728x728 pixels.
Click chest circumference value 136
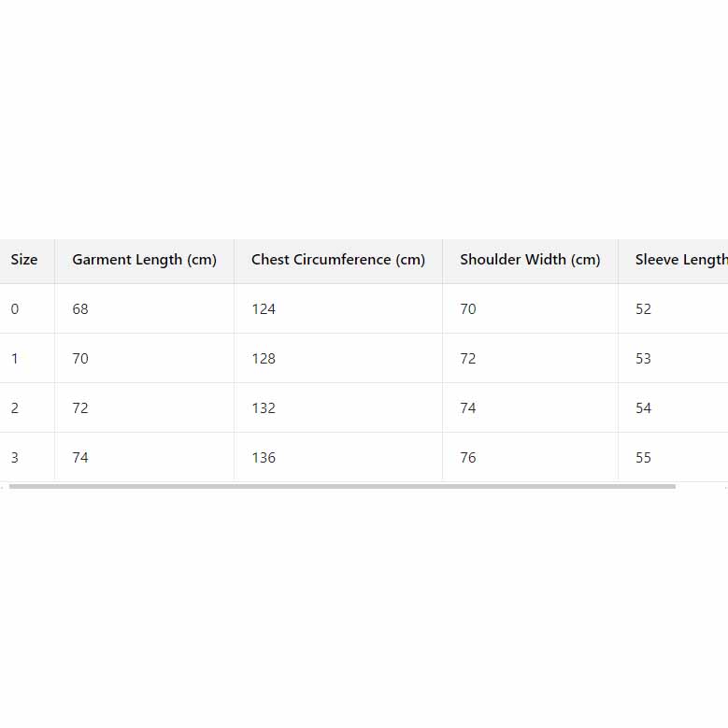(264, 458)
